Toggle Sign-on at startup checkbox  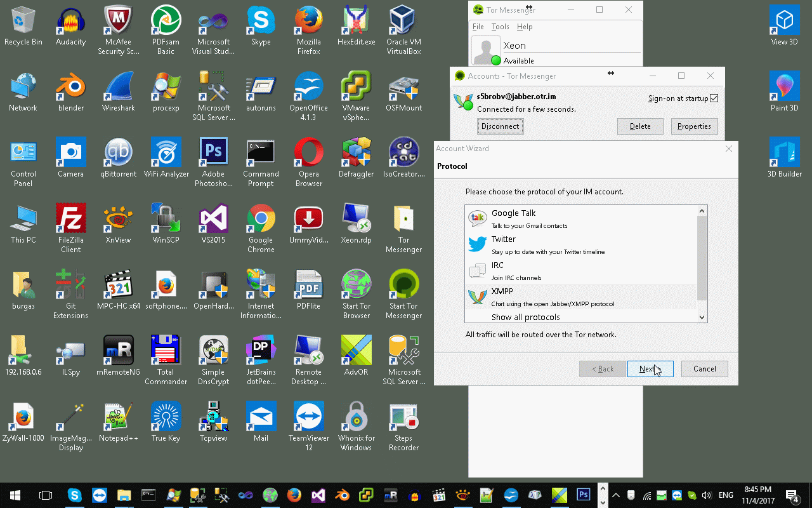coord(714,98)
